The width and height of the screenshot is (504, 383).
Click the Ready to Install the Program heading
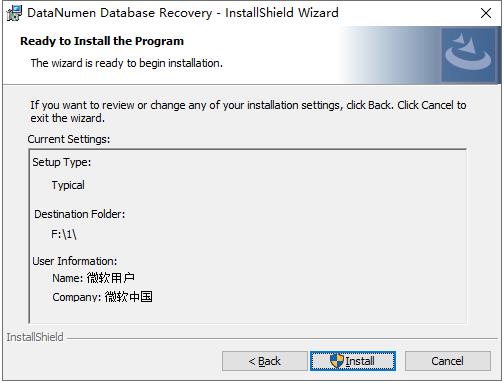pyautogui.click(x=102, y=41)
